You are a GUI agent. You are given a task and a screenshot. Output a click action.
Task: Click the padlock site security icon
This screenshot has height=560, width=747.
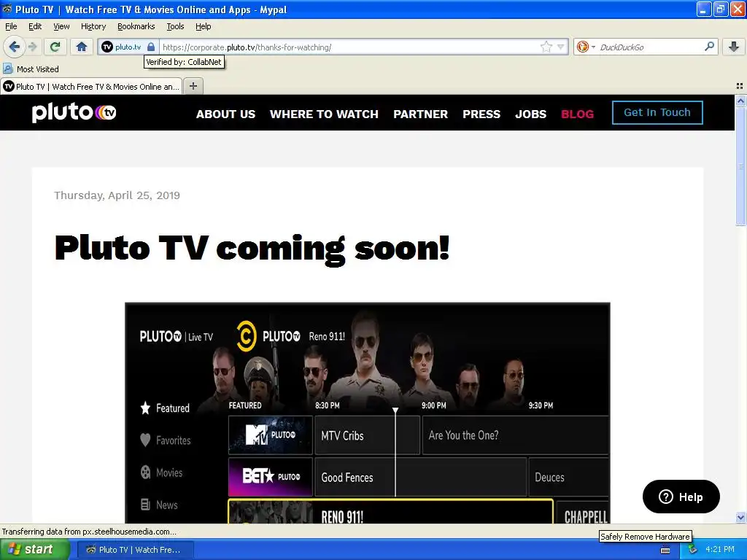151,47
